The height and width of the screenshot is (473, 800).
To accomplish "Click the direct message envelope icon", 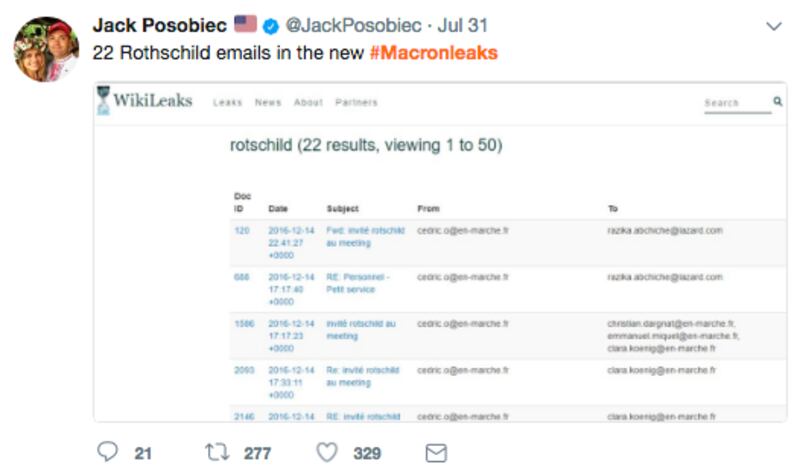I will [x=436, y=453].
